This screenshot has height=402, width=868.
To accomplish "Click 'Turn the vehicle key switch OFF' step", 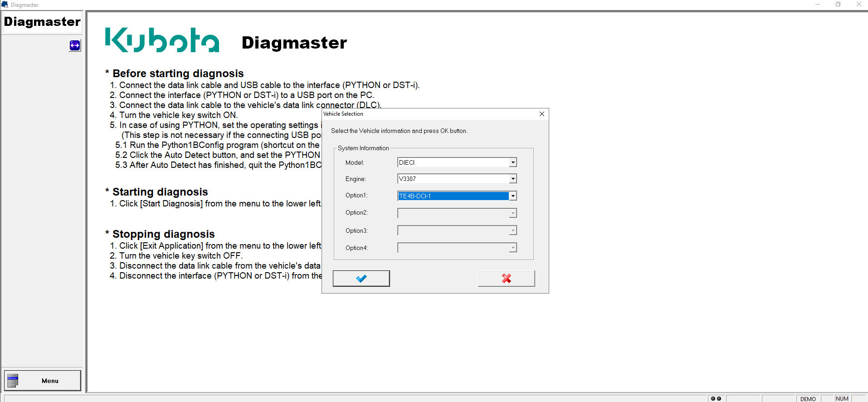I will (181, 256).
